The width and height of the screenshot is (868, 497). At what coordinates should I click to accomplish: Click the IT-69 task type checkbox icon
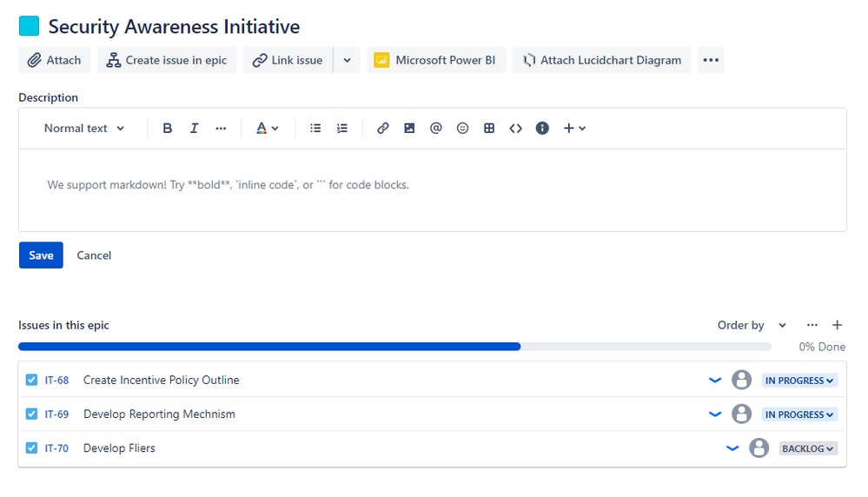point(31,414)
